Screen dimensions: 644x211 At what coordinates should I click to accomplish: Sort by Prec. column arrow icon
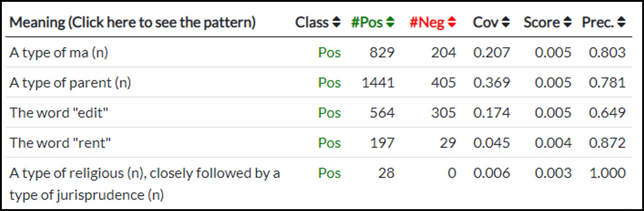point(621,22)
